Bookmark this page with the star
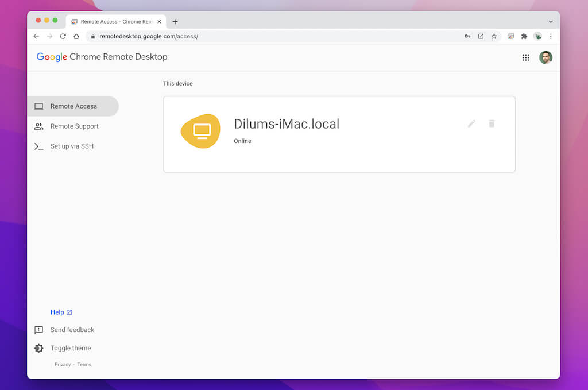The height and width of the screenshot is (390, 588). click(494, 36)
